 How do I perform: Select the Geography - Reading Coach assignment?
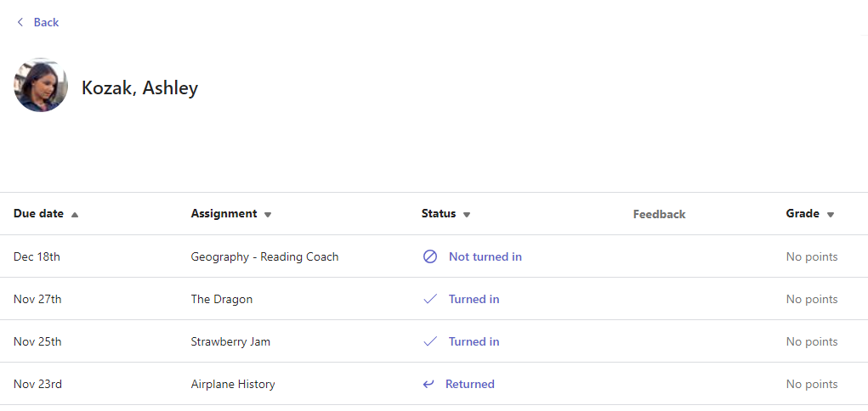[x=264, y=256]
